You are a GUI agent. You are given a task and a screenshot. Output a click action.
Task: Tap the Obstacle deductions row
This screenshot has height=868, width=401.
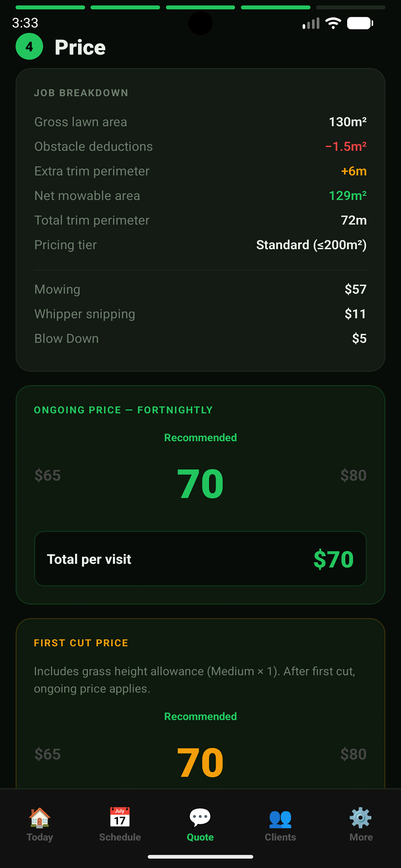[200, 147]
